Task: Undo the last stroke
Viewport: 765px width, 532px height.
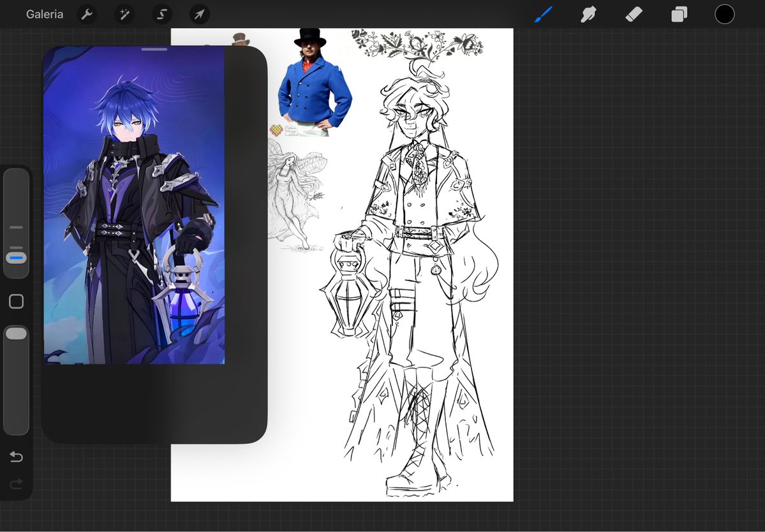Action: (16, 457)
